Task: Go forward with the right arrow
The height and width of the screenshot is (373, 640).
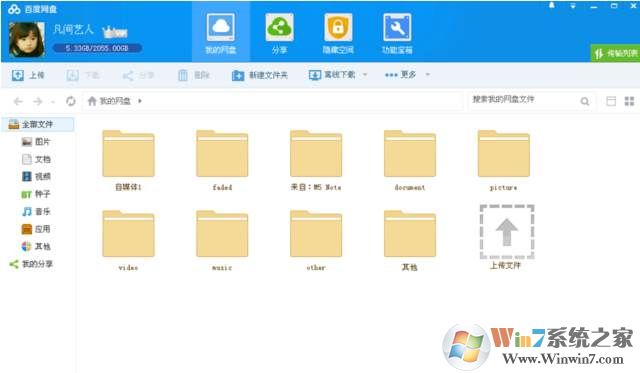Action: (38, 101)
